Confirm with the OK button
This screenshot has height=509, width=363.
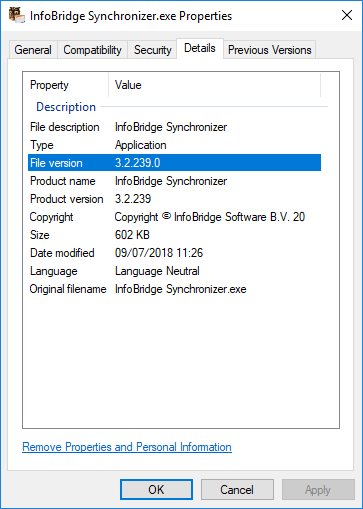coord(156,490)
